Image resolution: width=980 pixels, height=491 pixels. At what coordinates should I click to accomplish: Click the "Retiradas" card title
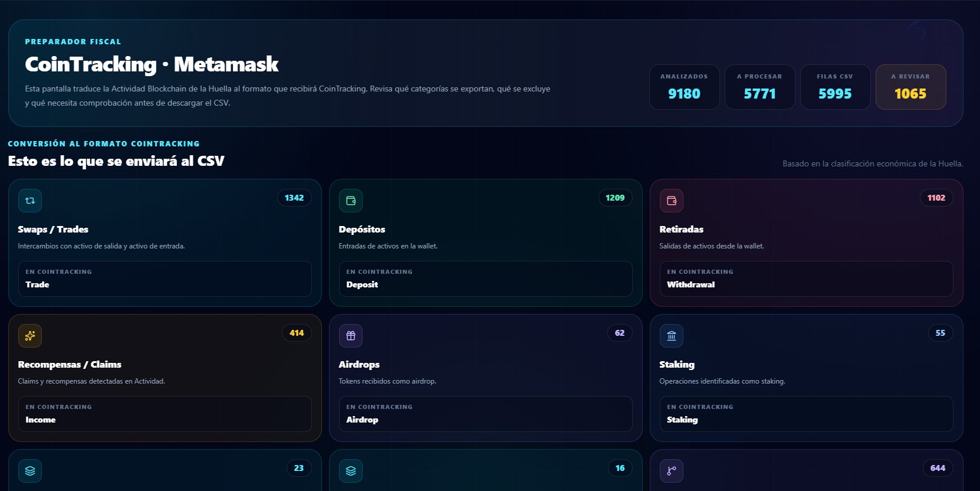tap(682, 230)
